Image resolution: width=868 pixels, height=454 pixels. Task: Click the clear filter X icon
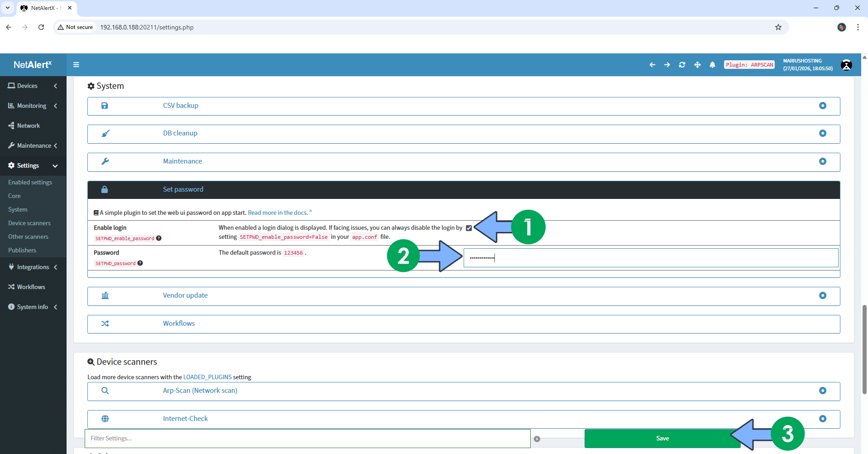click(537, 439)
